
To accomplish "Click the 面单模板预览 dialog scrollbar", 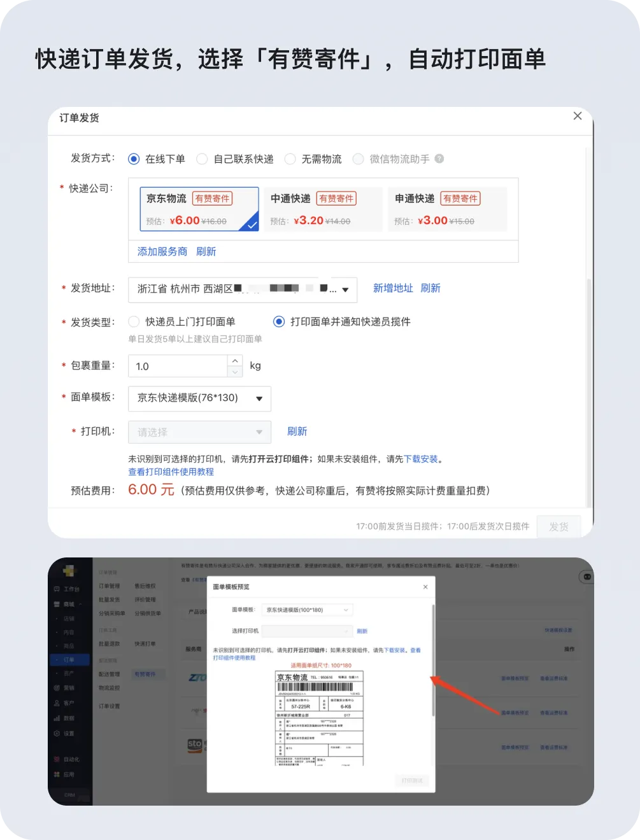I will [x=433, y=662].
